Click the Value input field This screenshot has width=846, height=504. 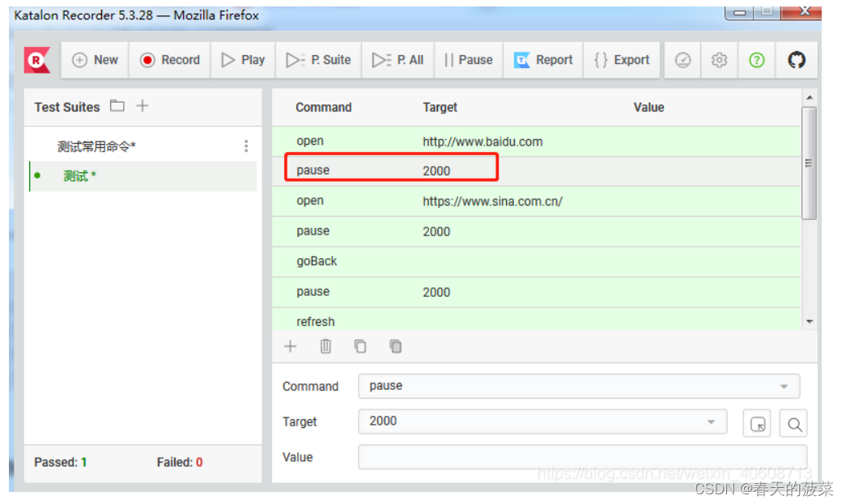pyautogui.click(x=582, y=457)
